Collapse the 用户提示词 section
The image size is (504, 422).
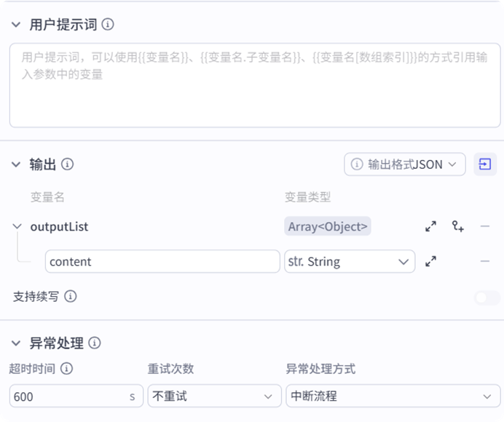[16, 24]
